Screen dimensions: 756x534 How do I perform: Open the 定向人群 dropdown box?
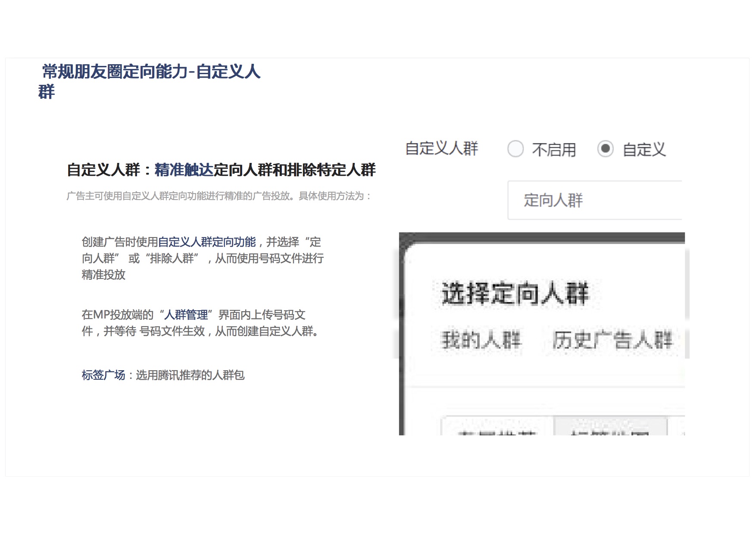pos(595,200)
